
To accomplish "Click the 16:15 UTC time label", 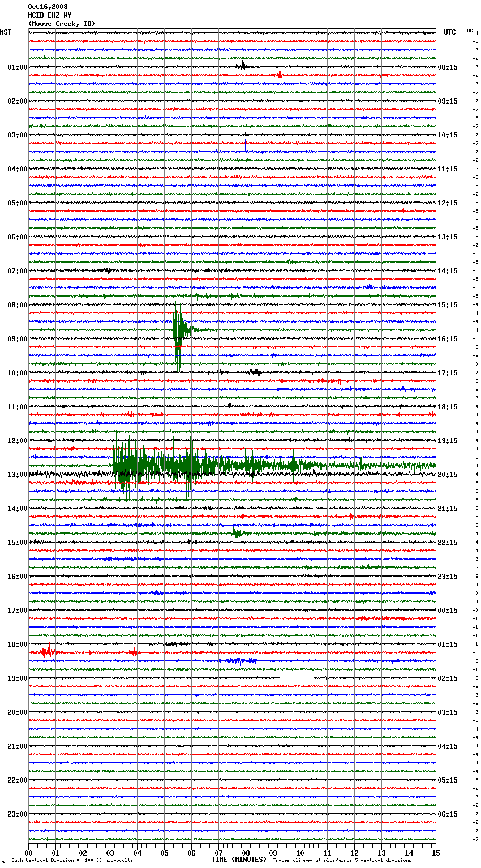I will pos(448,339).
